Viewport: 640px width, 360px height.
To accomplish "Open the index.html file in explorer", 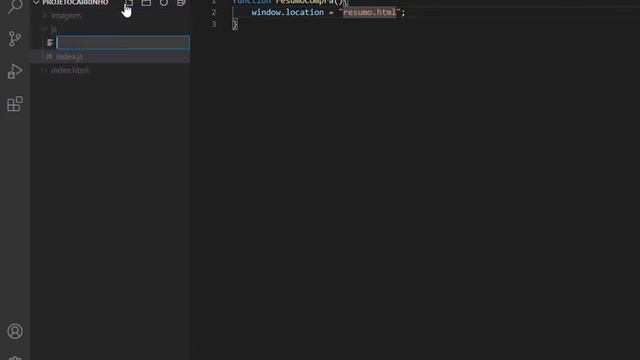I will click(69, 70).
